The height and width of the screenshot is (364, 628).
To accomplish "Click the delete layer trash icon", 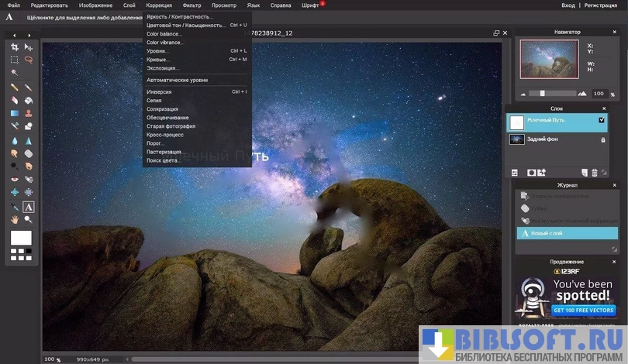I will pos(595,172).
